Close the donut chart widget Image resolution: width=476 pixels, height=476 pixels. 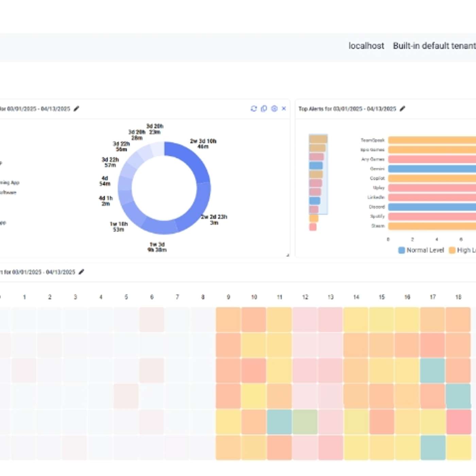tap(284, 108)
